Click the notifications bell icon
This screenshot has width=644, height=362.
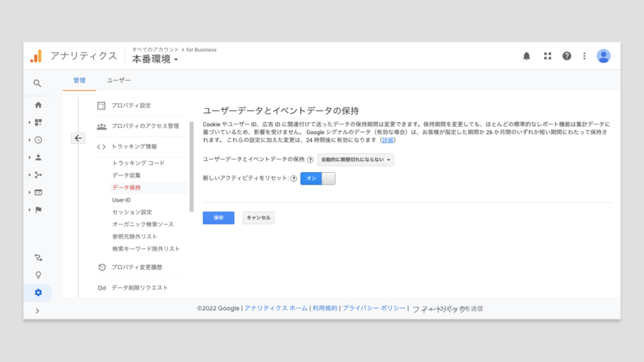coord(526,56)
